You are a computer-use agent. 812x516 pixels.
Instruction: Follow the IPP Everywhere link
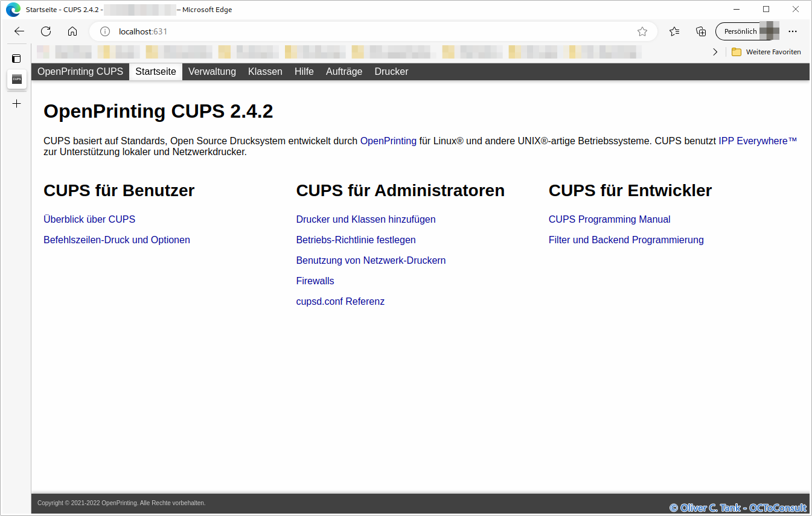[758, 141]
